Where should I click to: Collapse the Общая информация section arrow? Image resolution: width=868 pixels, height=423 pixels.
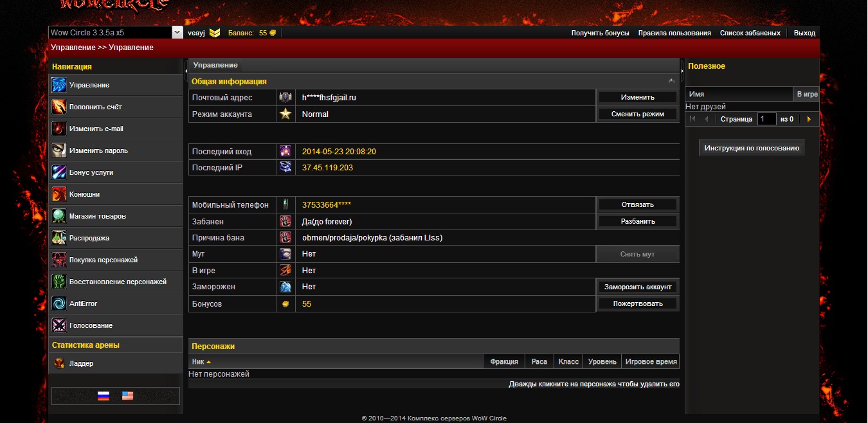671,81
